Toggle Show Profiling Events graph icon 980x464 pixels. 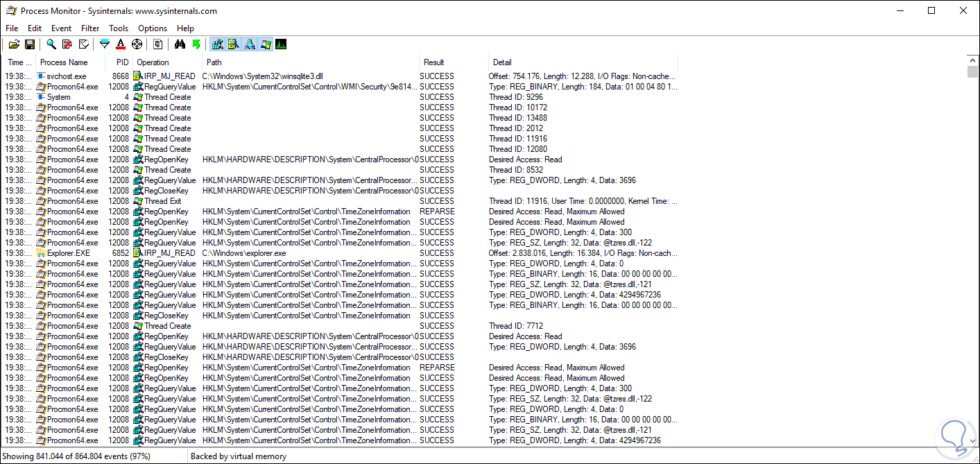281,44
